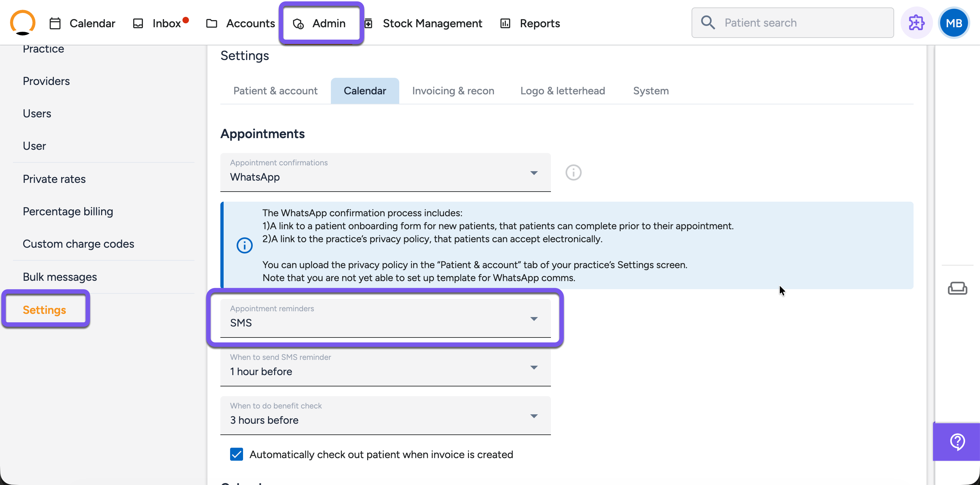Viewport: 980px width, 485px height.
Task: Open When to do benefit check dropdown
Action: click(x=385, y=415)
